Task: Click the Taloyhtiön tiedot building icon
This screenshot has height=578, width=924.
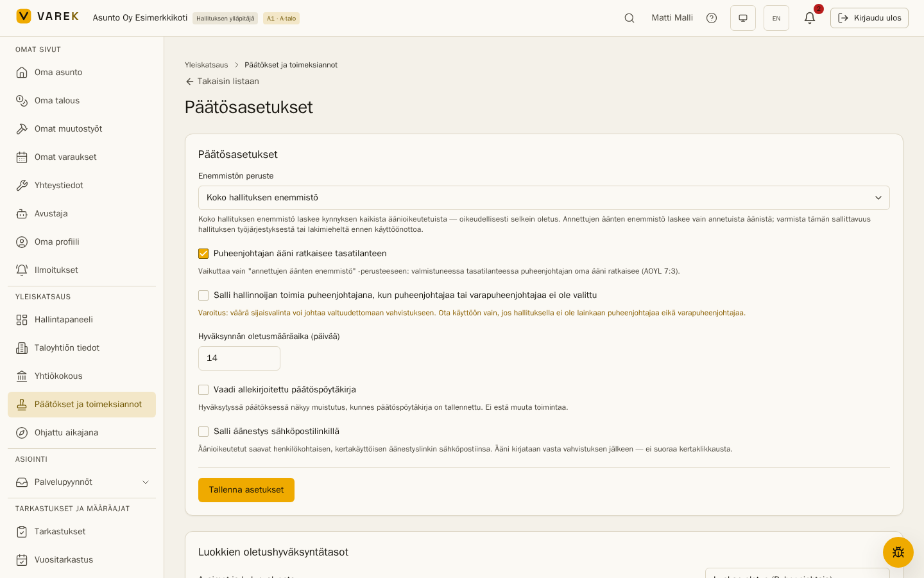Action: 22,348
